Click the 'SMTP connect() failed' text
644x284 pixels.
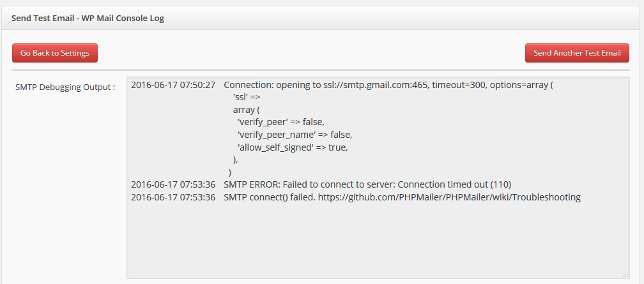coord(270,197)
